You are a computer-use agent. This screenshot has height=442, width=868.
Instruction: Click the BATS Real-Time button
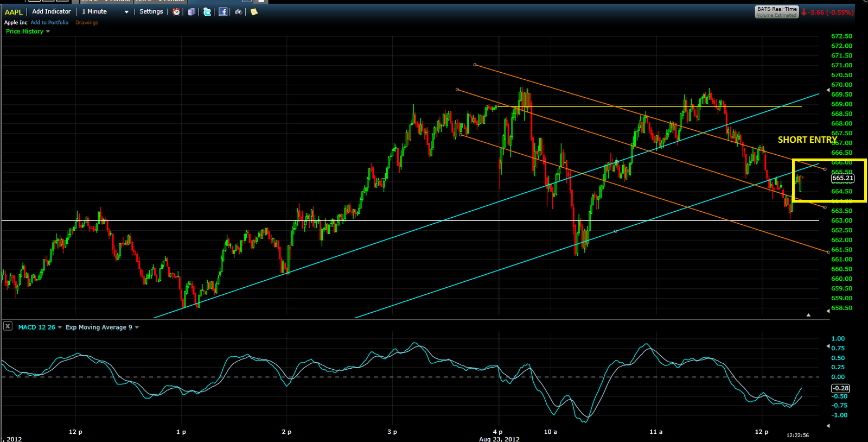pos(777,12)
